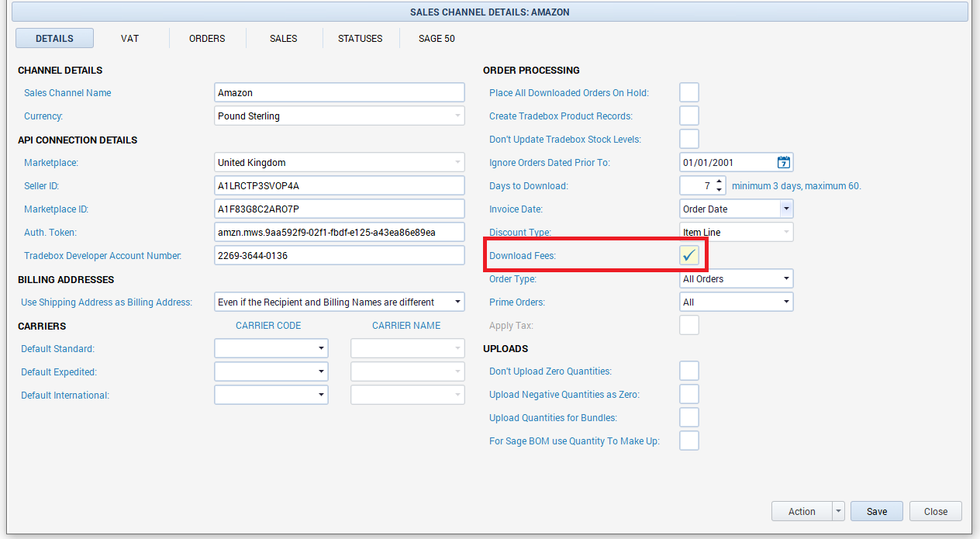The width and height of the screenshot is (980, 539).
Task: Click the Sales Channel Name label
Action: click(x=67, y=93)
